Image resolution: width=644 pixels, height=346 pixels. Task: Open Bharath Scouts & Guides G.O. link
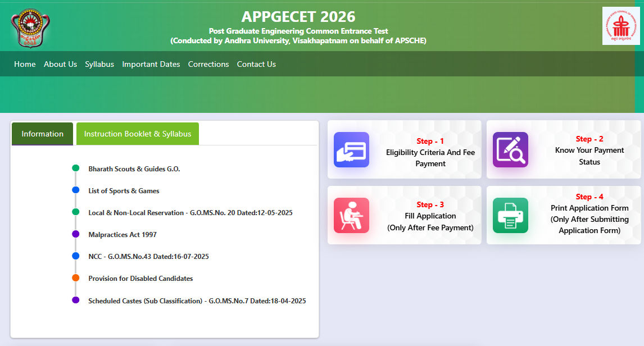134,169
